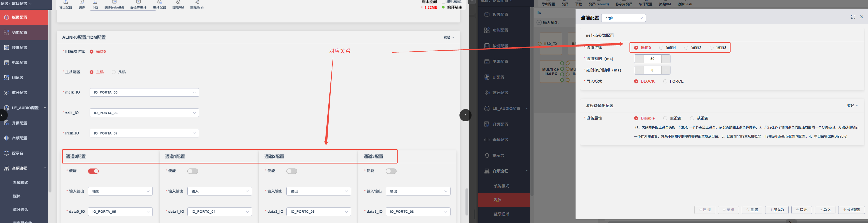Click 重置 button in dialog footer
The image size is (868, 223).
pyautogui.click(x=752, y=210)
